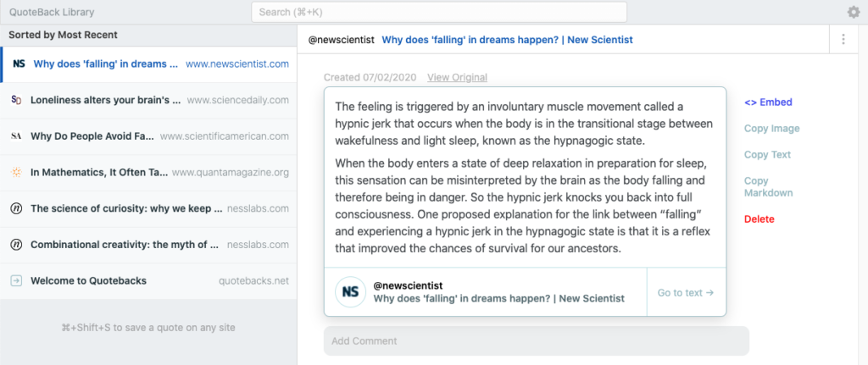The width and height of the screenshot is (868, 365).
Task: Click Copy Text
Action: pyautogui.click(x=767, y=154)
